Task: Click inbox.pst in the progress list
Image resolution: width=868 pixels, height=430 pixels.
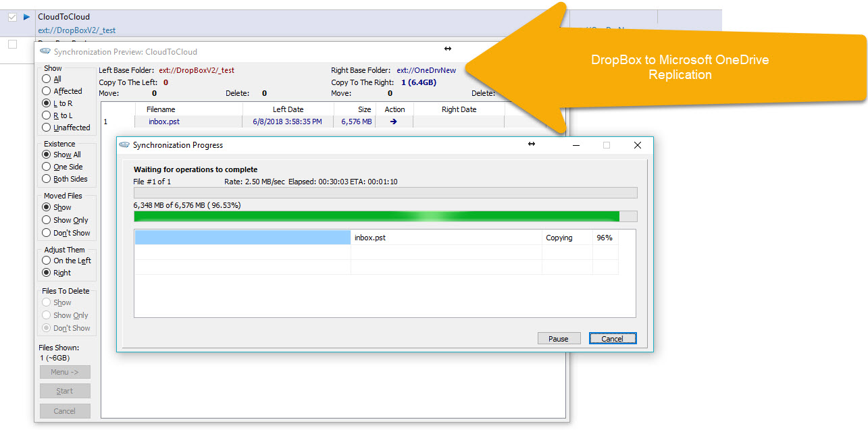Action: click(x=369, y=238)
